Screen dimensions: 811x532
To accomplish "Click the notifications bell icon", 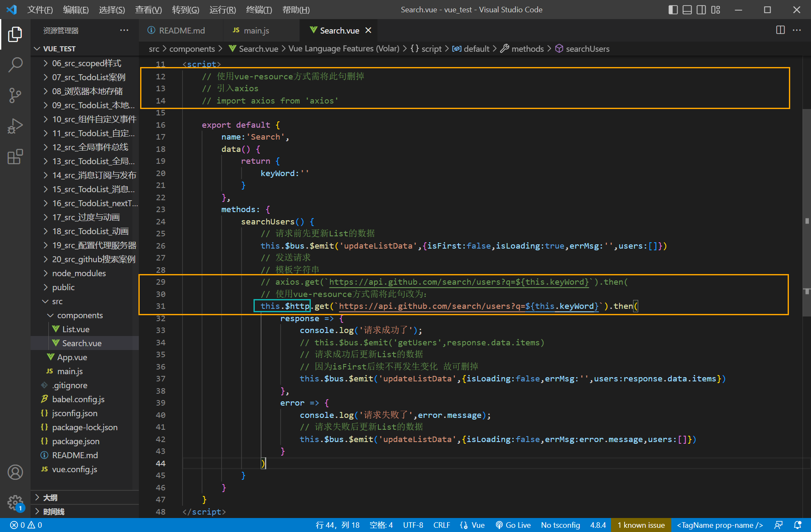I will [797, 525].
